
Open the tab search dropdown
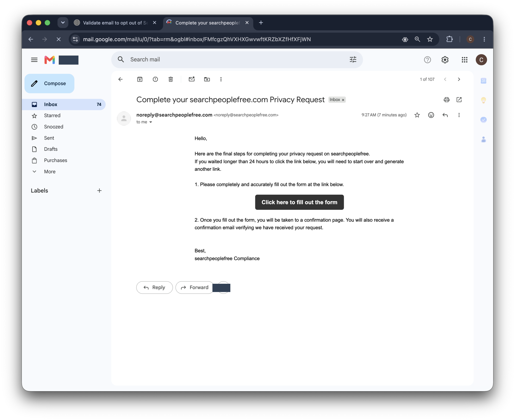[x=63, y=23]
